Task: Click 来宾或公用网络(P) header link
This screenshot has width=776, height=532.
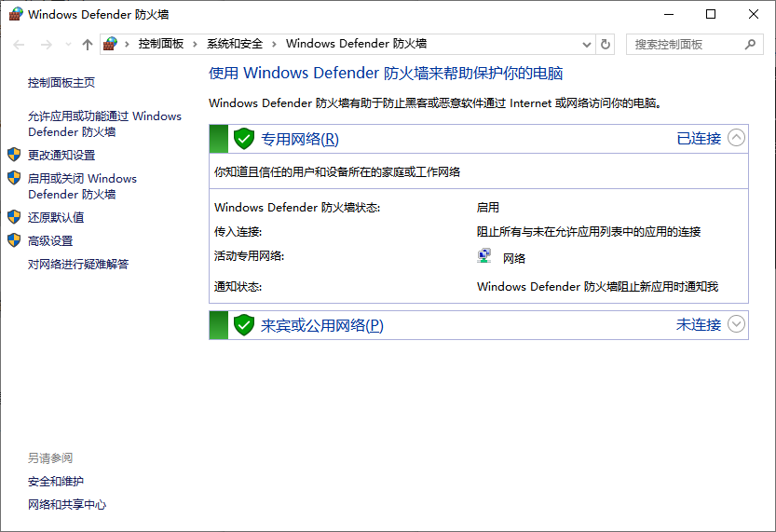Action: pyautogui.click(x=322, y=326)
